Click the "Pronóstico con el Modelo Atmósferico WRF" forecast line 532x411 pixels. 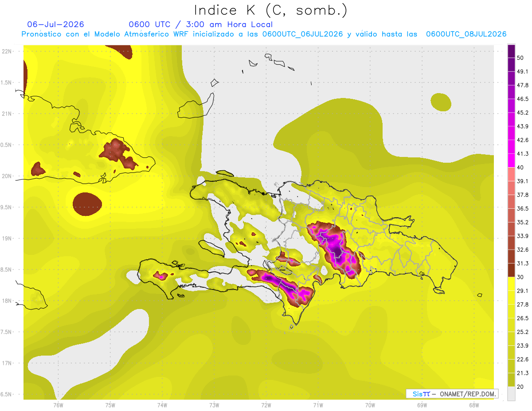point(264,34)
